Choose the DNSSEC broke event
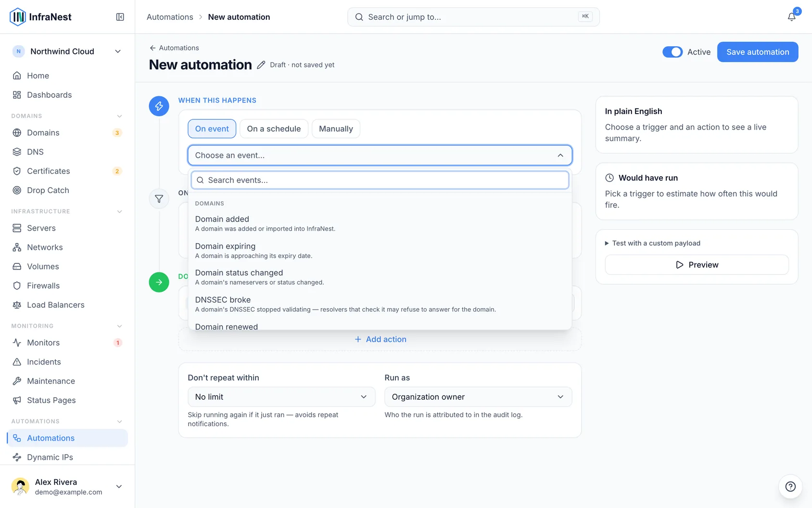Screen dimensions: 812x508 point(380,304)
